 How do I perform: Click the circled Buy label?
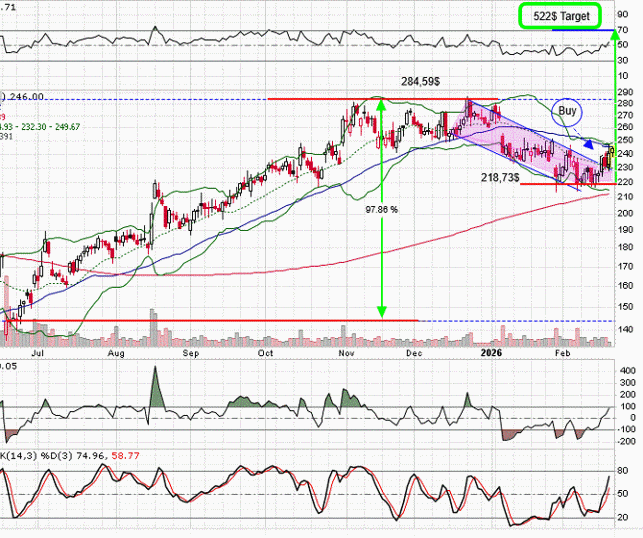point(568,111)
